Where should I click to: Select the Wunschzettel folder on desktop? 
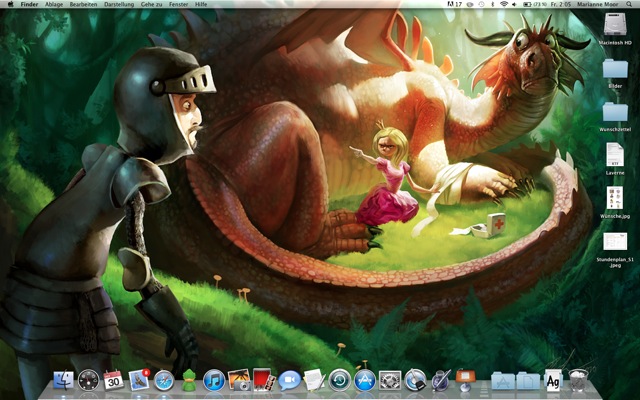pos(615,112)
